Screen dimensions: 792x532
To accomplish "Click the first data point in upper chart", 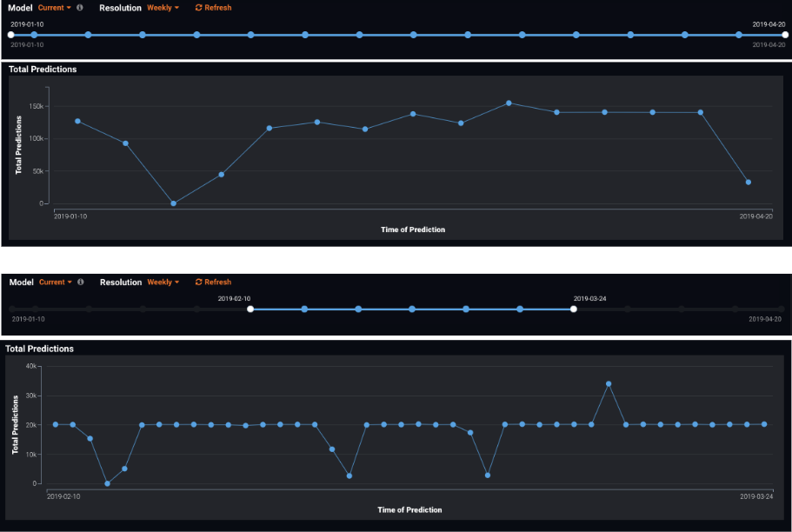I will [x=77, y=122].
